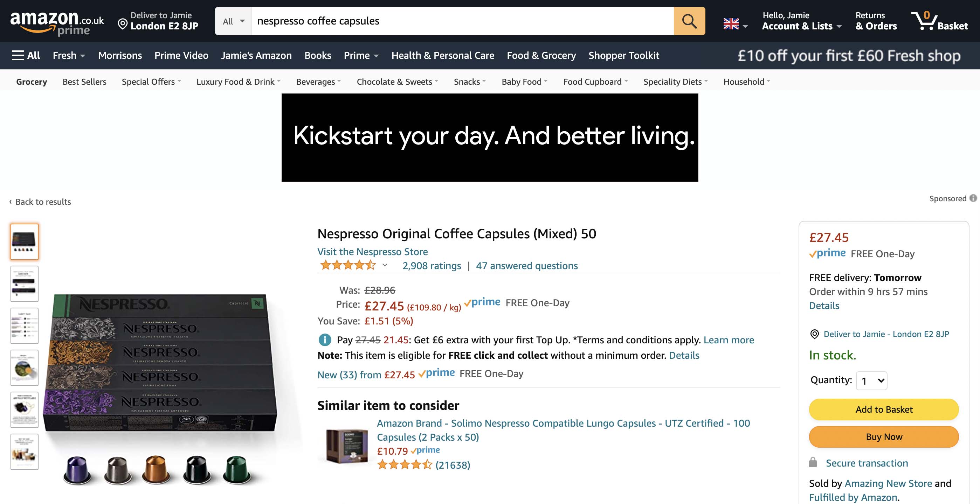Screen dimensions: 980x504
Task: Open Food & Grocery in navigation bar
Action: pos(541,56)
